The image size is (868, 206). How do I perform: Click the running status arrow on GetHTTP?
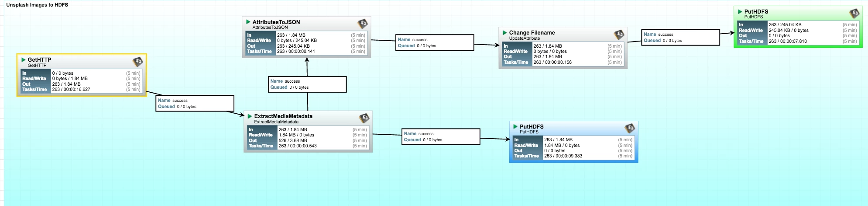[24, 59]
